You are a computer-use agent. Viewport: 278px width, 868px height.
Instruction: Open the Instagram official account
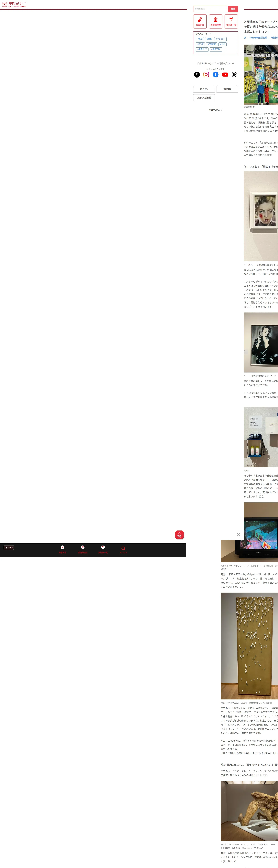pyautogui.click(x=206, y=75)
